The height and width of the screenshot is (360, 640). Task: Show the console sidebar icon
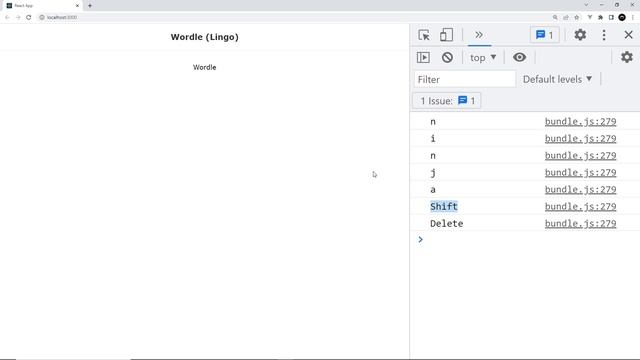point(423,57)
